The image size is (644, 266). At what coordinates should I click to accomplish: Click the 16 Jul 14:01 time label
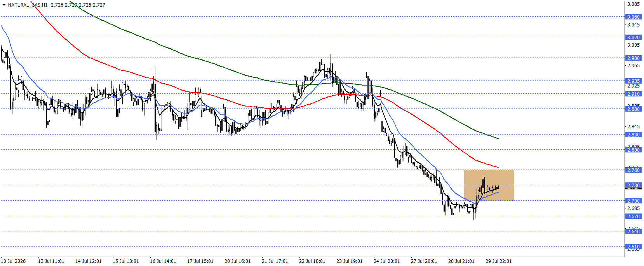tap(163, 261)
